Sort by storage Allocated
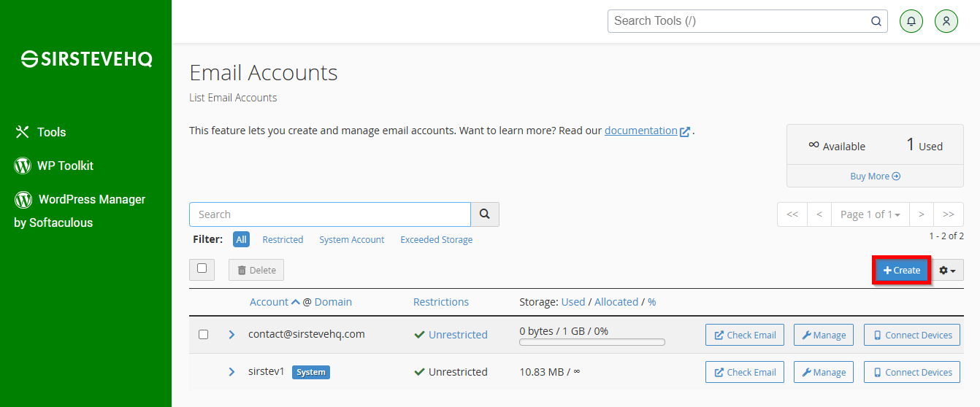Image resolution: width=980 pixels, height=407 pixels. coord(616,302)
